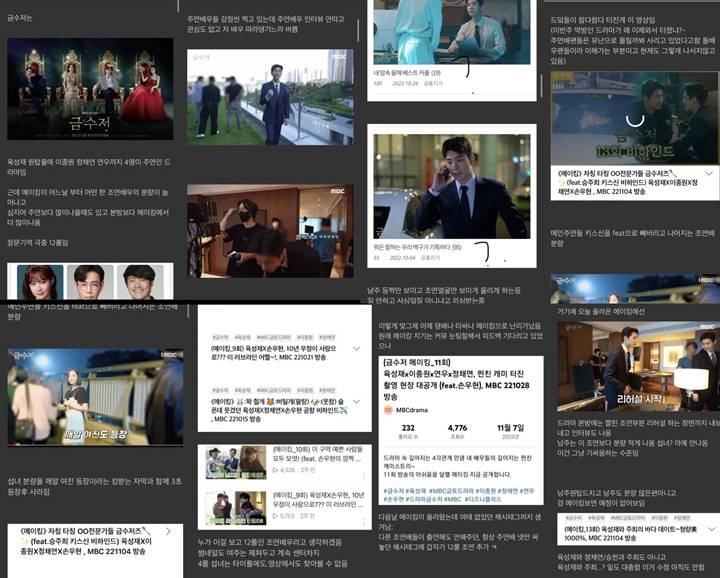Open outdoor filming photo of man in suit

click(270, 97)
